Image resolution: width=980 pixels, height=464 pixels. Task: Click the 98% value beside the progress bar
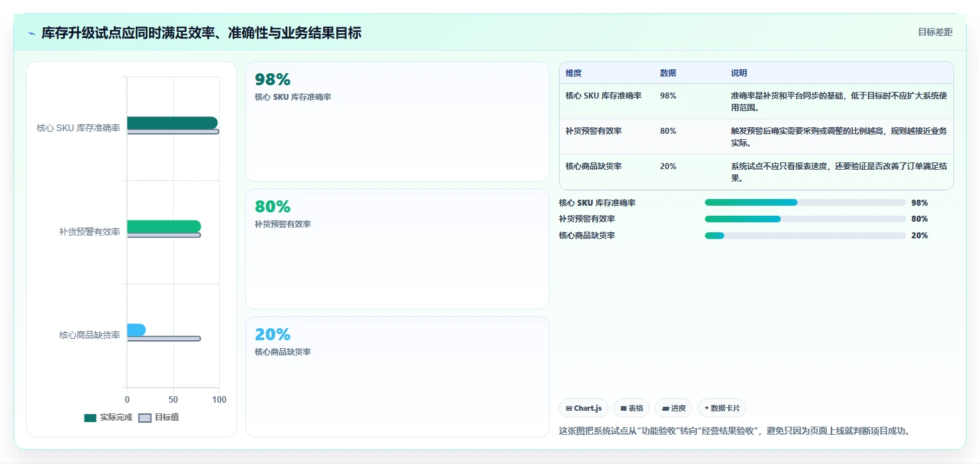click(x=919, y=203)
